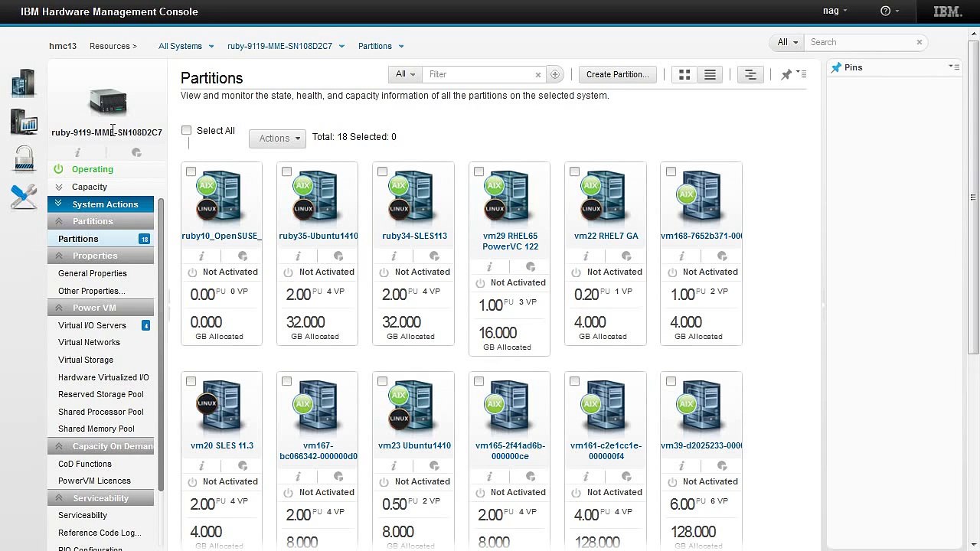
Task: Switch to gallery grid view
Action: click(684, 74)
